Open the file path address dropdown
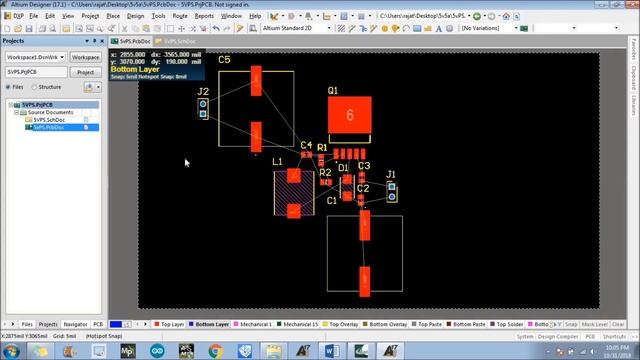The width and height of the screenshot is (640, 360). coord(469,16)
